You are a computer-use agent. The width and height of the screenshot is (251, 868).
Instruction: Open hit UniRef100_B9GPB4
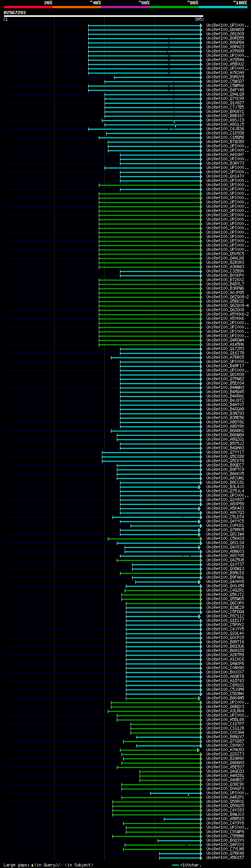coord(225,42)
